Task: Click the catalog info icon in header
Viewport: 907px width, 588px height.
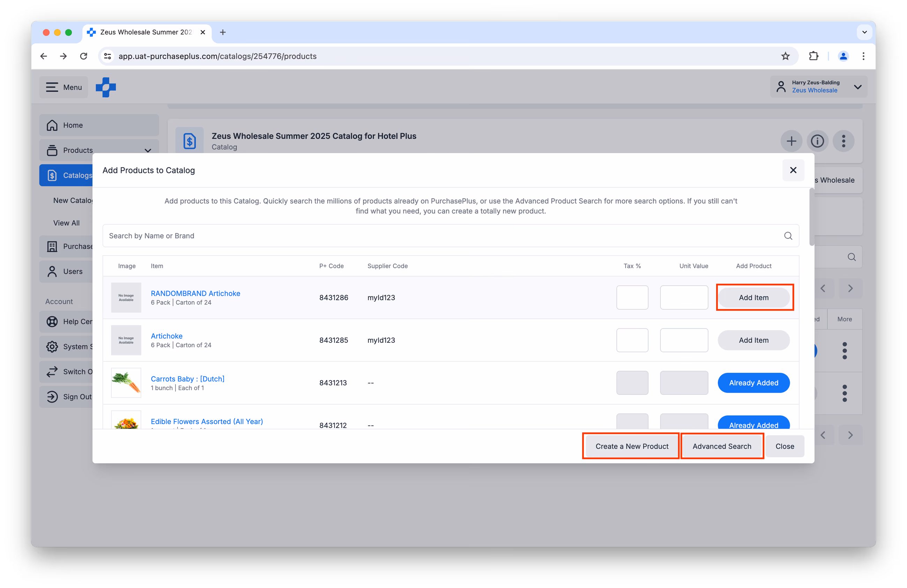Action: pyautogui.click(x=817, y=141)
